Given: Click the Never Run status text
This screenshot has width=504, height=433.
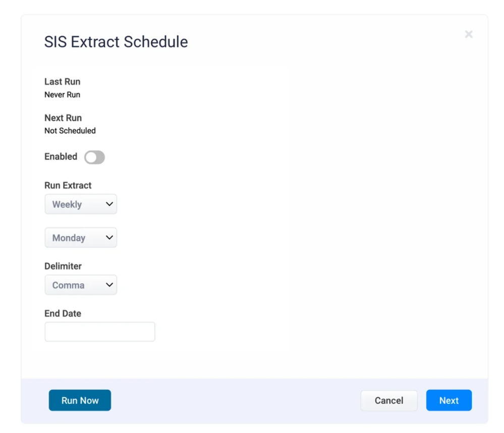Looking at the screenshot, I should pos(62,95).
